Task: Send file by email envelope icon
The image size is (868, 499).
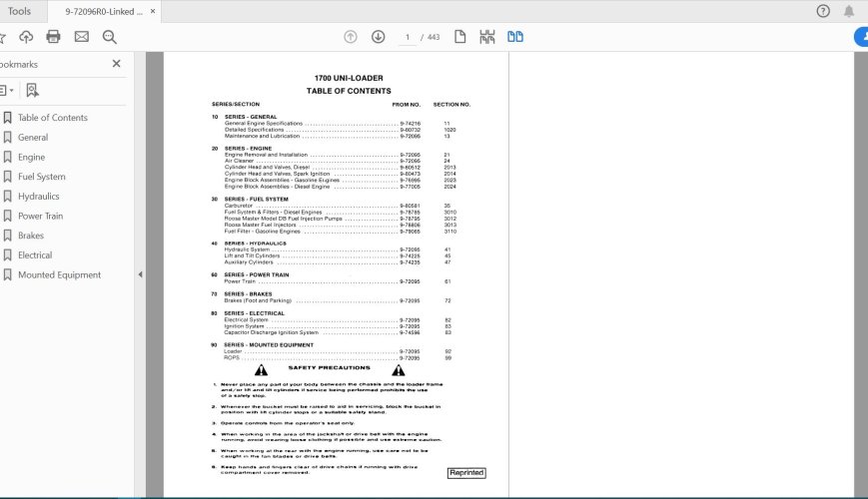Action: click(81, 37)
